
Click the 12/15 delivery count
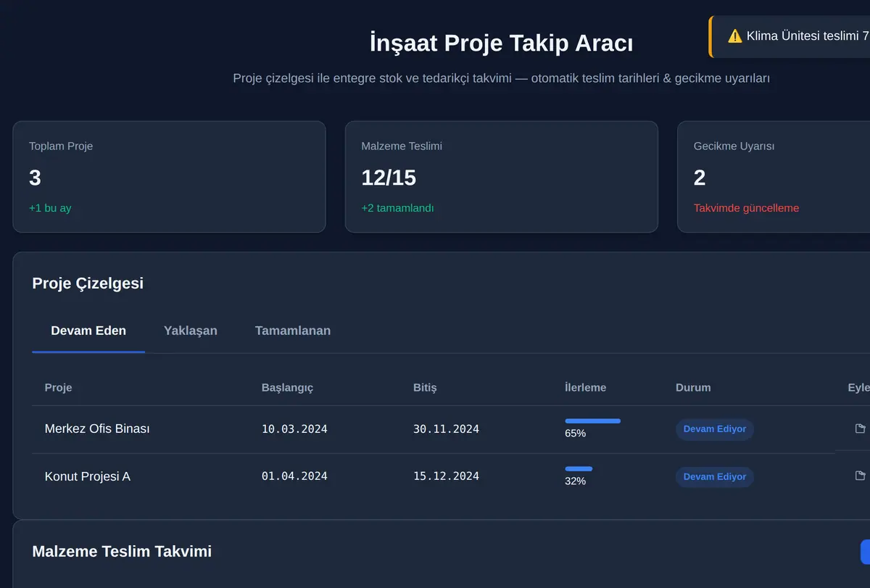click(389, 178)
